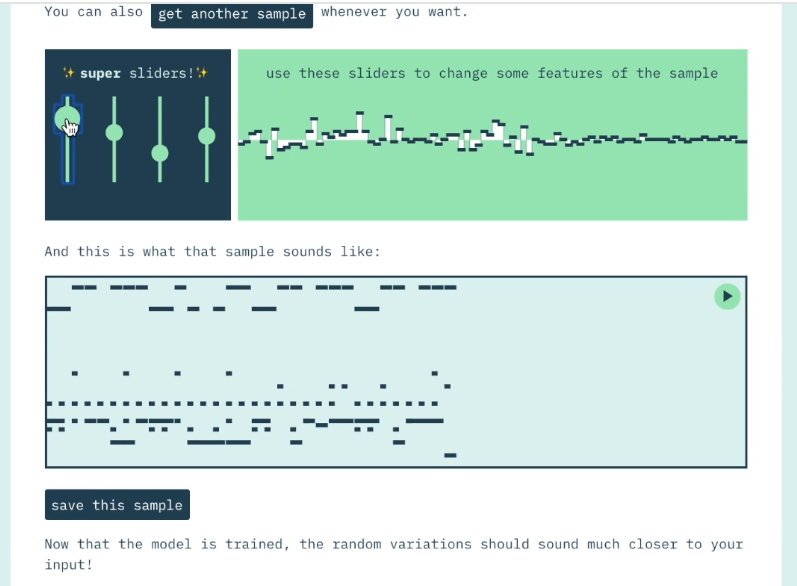This screenshot has width=797, height=586.
Task: Click the 'super sliders!' heading text
Action: point(135,73)
